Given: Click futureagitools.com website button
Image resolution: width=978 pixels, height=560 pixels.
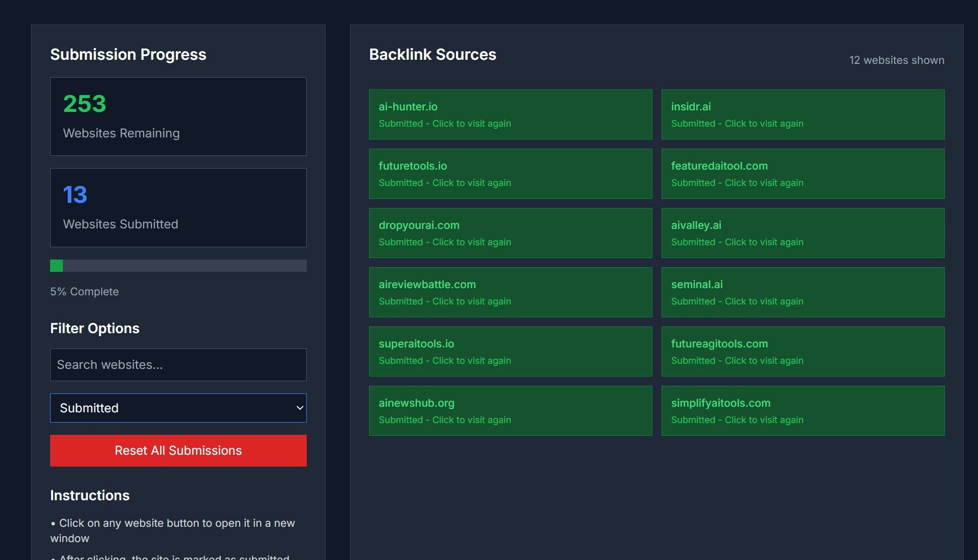Looking at the screenshot, I should tap(803, 352).
